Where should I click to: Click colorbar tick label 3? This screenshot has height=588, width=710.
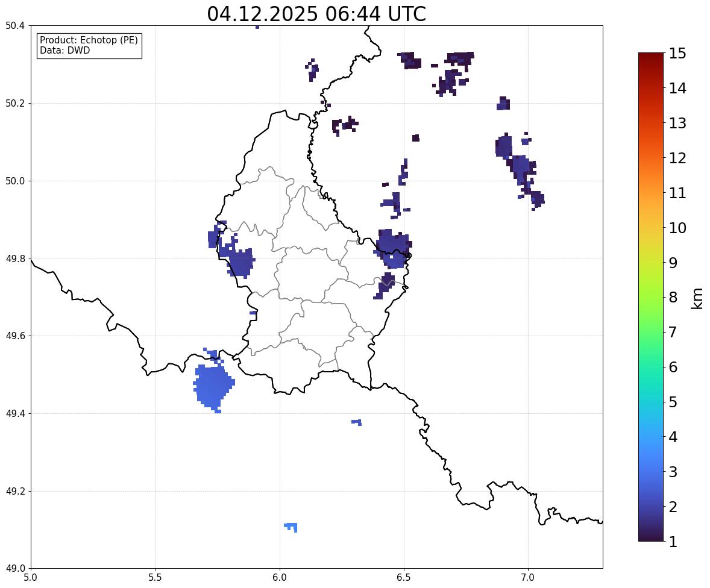tap(673, 472)
